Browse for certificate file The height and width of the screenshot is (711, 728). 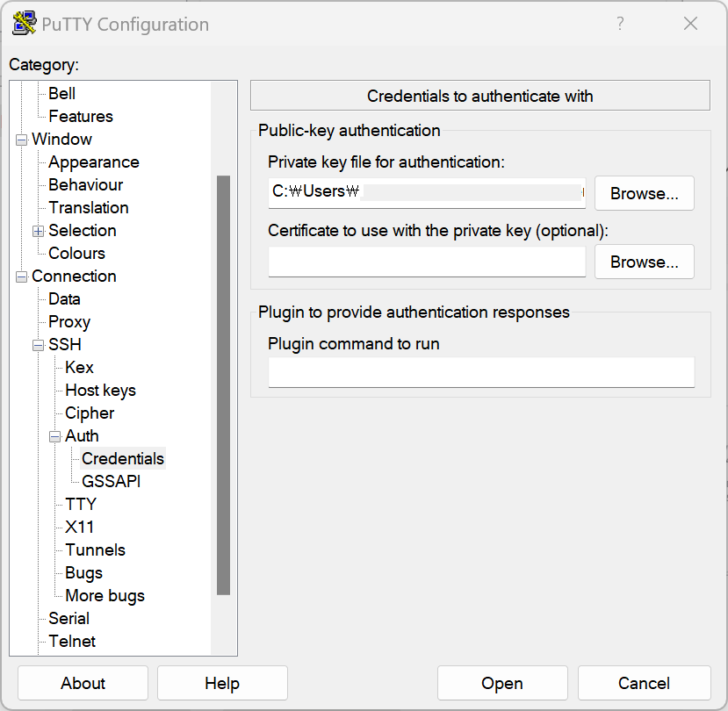[645, 262]
